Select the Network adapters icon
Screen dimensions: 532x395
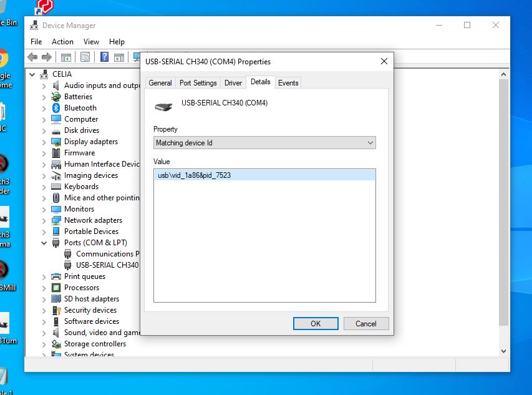pos(56,220)
